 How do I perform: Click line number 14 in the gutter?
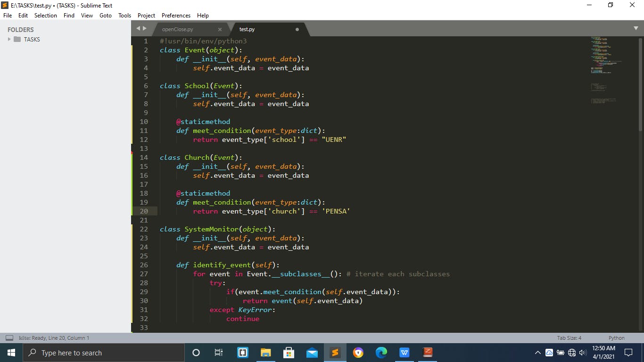(144, 157)
